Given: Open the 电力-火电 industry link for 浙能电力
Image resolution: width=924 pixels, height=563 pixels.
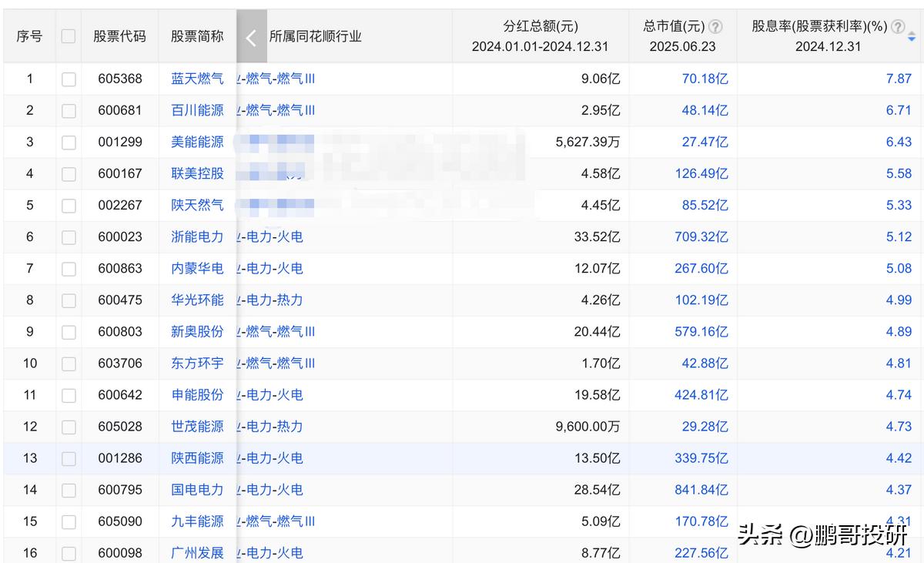Looking at the screenshot, I should tap(273, 236).
